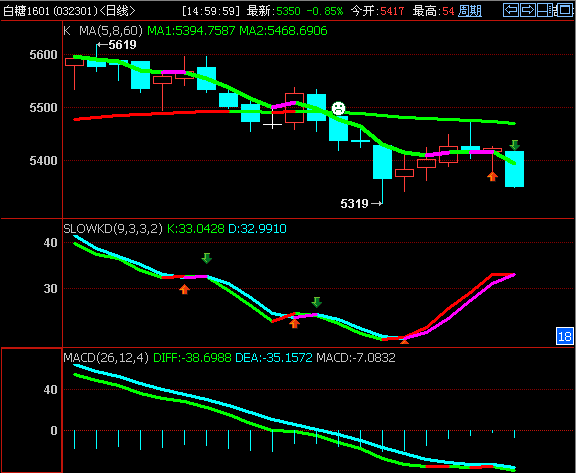This screenshot has height=473, width=576.
Task: Click the 白糖1601 contract title
Action: click(26, 11)
